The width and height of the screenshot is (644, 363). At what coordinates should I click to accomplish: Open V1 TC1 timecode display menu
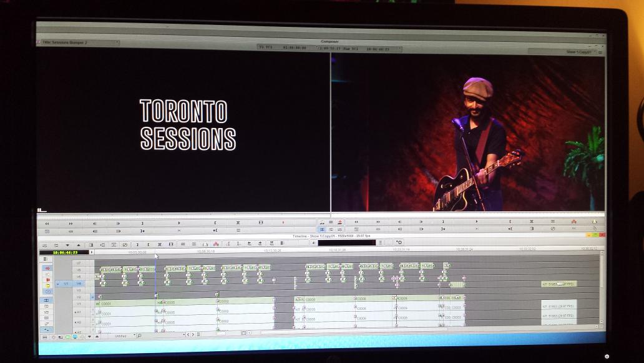point(288,47)
